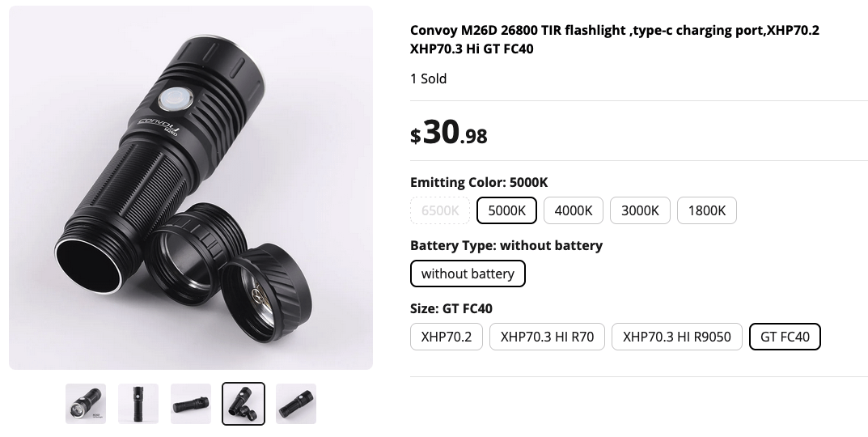Select the GT FC40 size option
The image size is (868, 437).
[x=785, y=337]
